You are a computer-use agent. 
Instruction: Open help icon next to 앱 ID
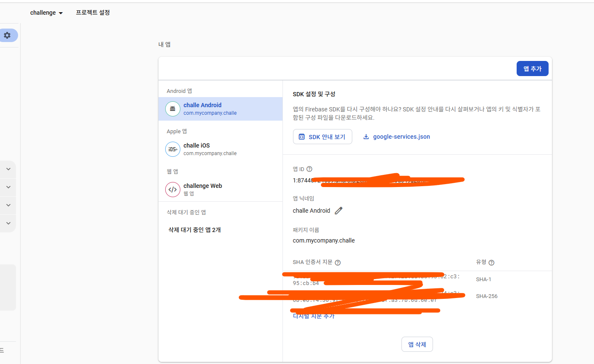point(309,169)
